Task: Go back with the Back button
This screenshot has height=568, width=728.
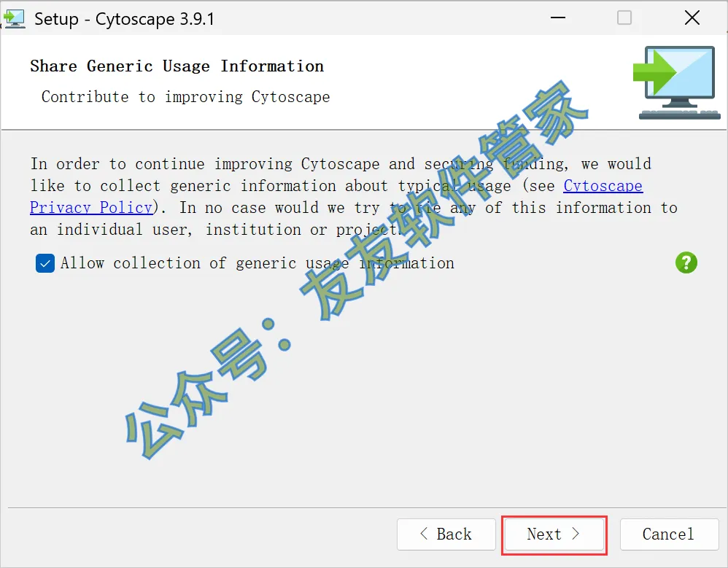Action: [446, 534]
